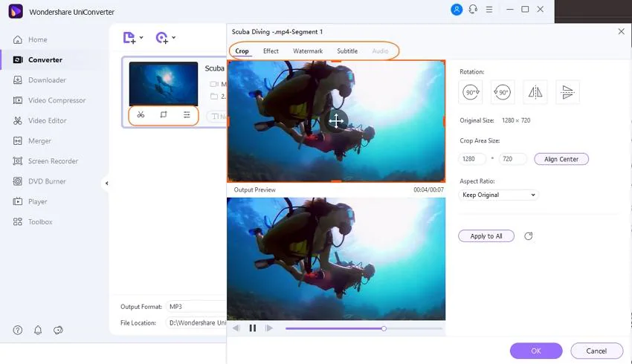This screenshot has height=364, width=632.
Task: Flip video horizontally
Action: pos(535,92)
